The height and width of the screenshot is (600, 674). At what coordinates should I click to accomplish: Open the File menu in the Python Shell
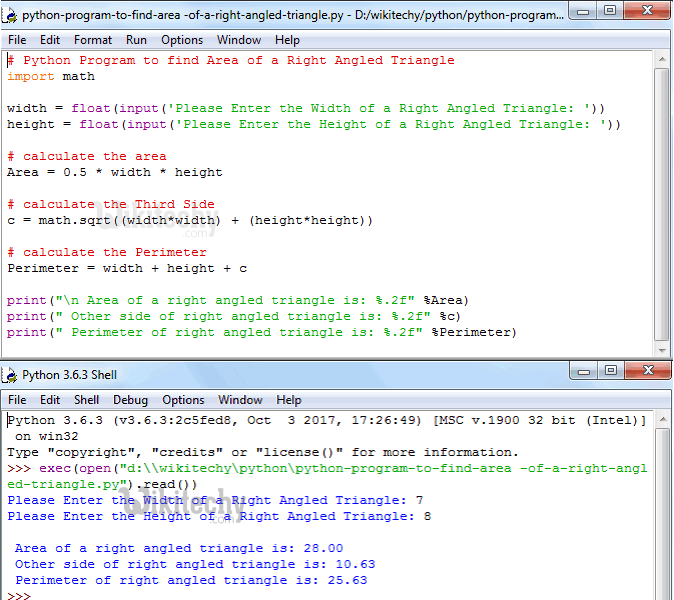(x=17, y=400)
